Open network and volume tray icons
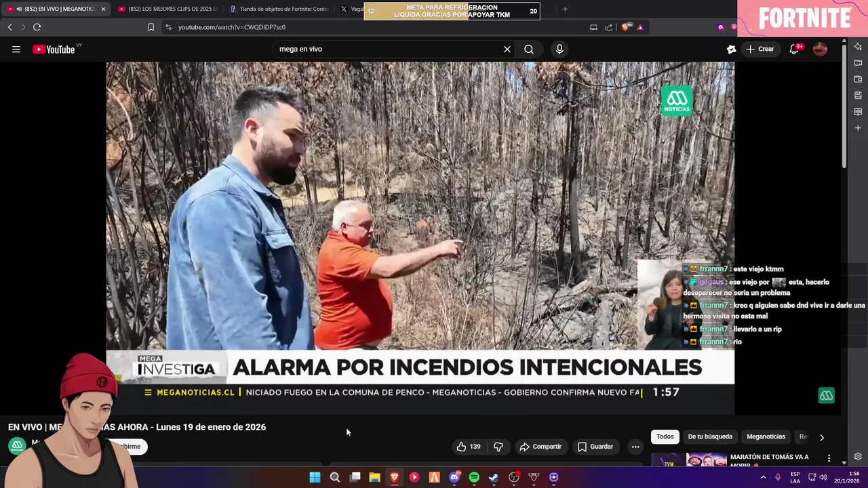868x488 pixels. click(817, 477)
